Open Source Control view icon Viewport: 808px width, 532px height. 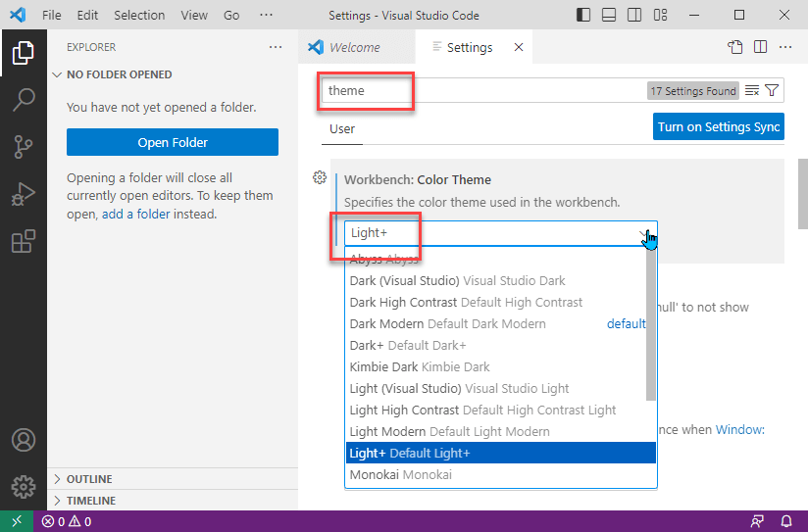[x=24, y=147]
